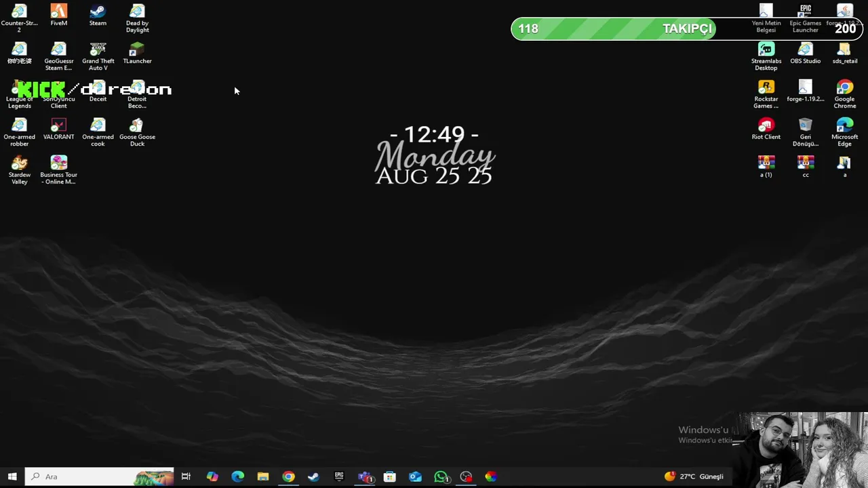Click the multicolored round taskbar icon
This screenshot has height=488, width=868.
491,476
